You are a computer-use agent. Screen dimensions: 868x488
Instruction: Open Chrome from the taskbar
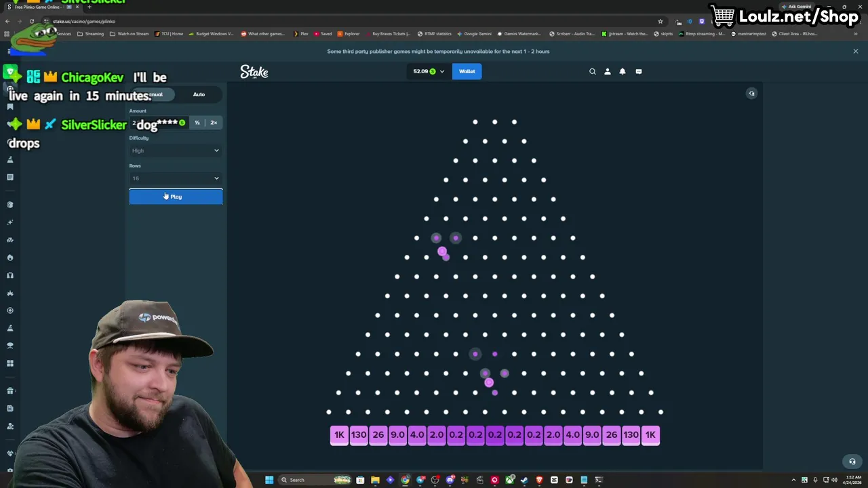[405, 480]
